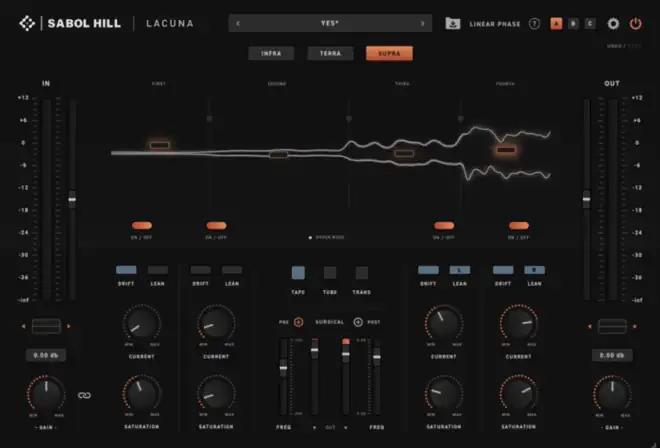Select state slot C

tap(590, 24)
